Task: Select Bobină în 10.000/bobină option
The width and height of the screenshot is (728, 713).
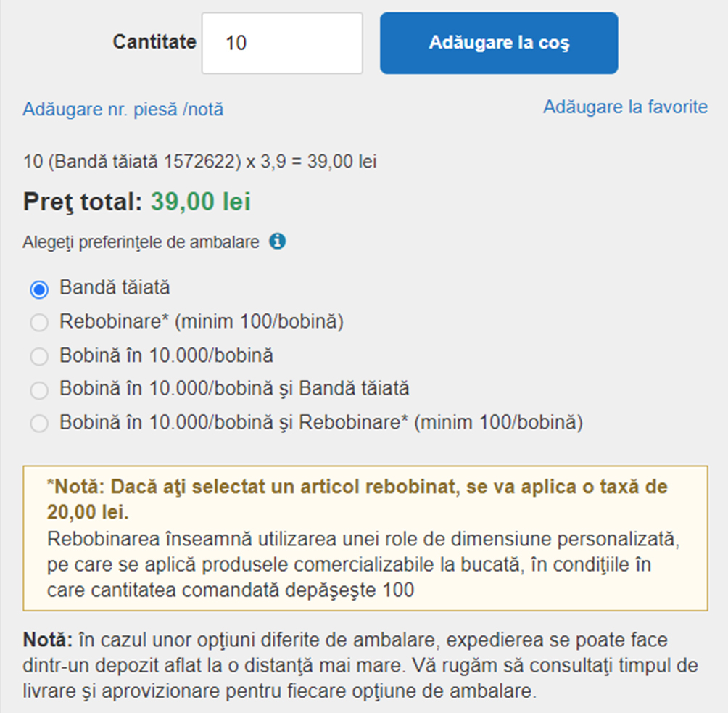Action: (x=39, y=357)
